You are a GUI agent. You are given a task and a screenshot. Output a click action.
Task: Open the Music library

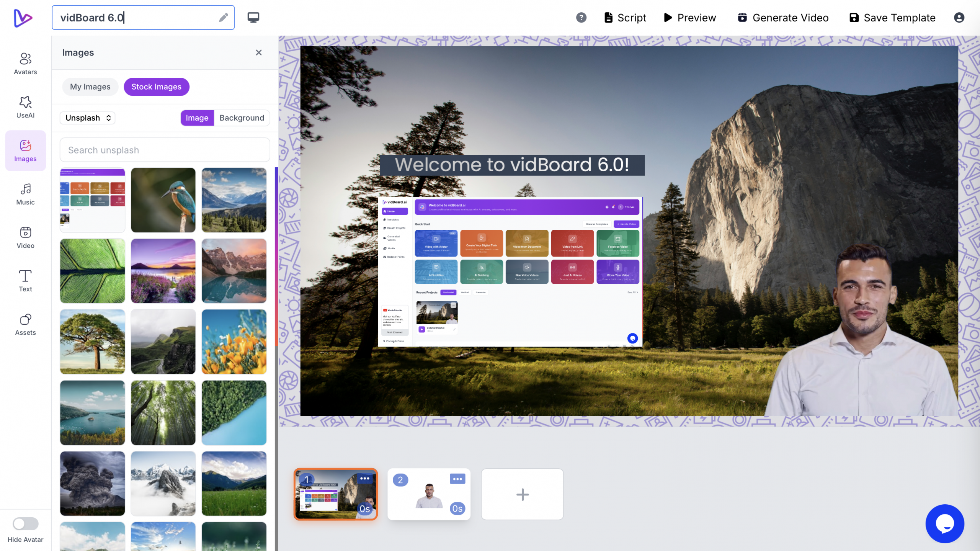pyautogui.click(x=25, y=194)
